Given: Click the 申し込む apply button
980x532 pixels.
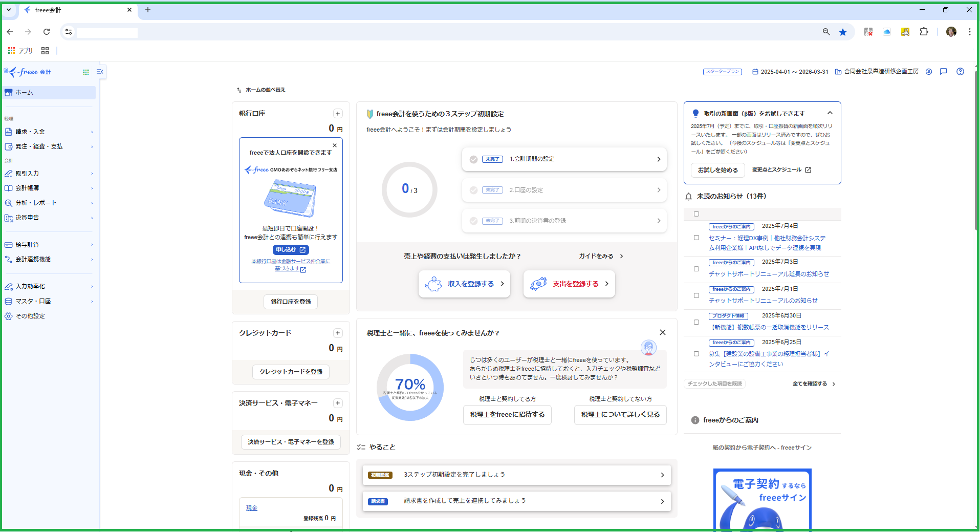Looking at the screenshot, I should pyautogui.click(x=291, y=250).
